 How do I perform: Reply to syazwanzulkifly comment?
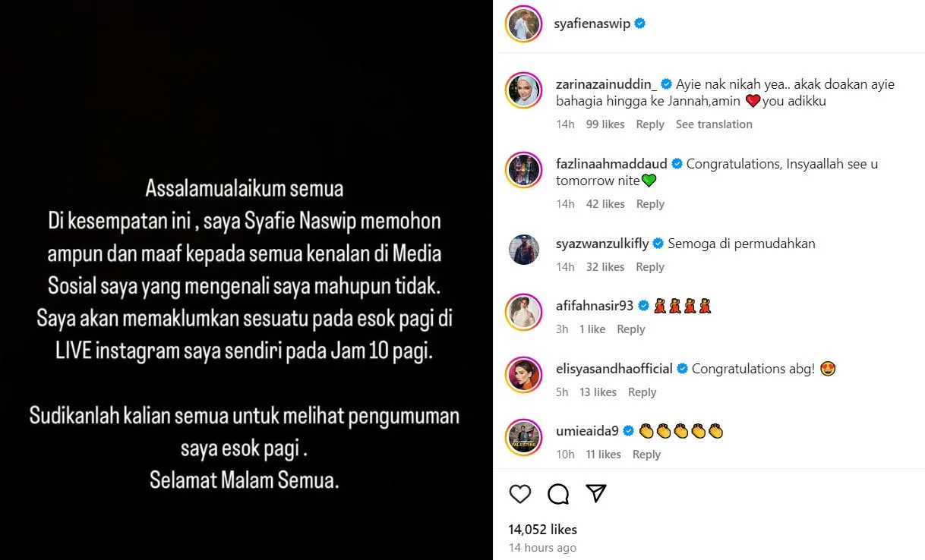[x=650, y=267]
